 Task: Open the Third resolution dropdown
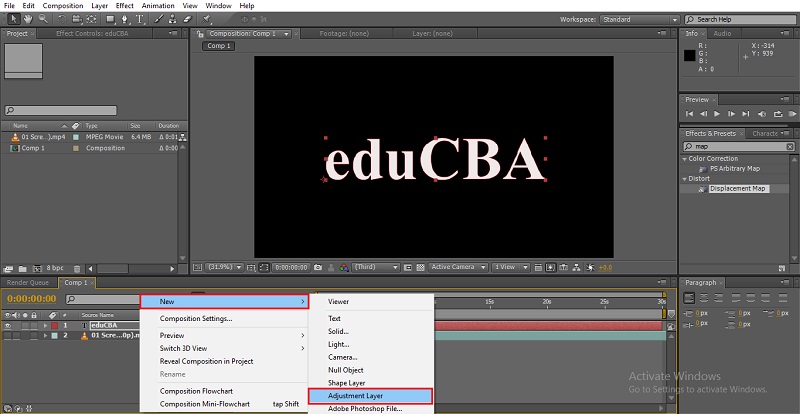tap(376, 267)
